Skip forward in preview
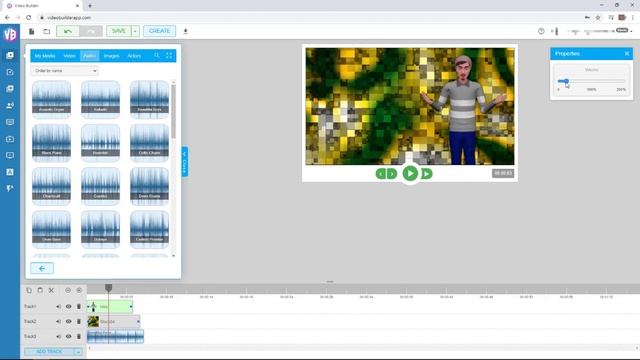Image resolution: width=640 pixels, height=360 pixels. click(x=426, y=174)
